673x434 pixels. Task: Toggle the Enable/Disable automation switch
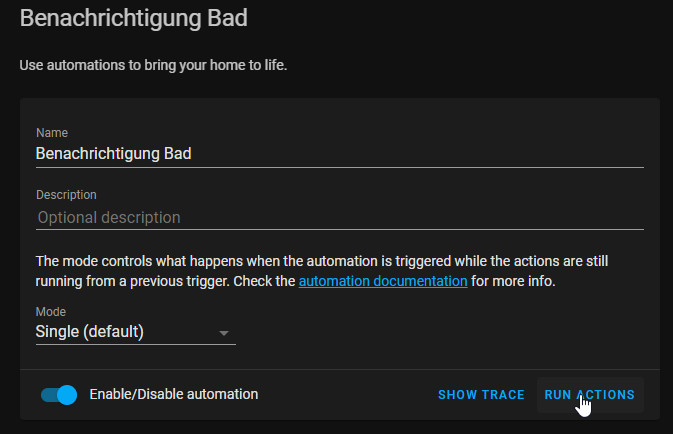tap(59, 395)
